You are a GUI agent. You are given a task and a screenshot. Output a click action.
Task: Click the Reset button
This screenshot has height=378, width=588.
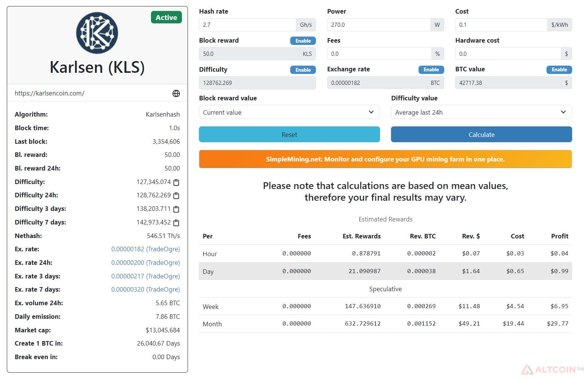click(x=289, y=135)
